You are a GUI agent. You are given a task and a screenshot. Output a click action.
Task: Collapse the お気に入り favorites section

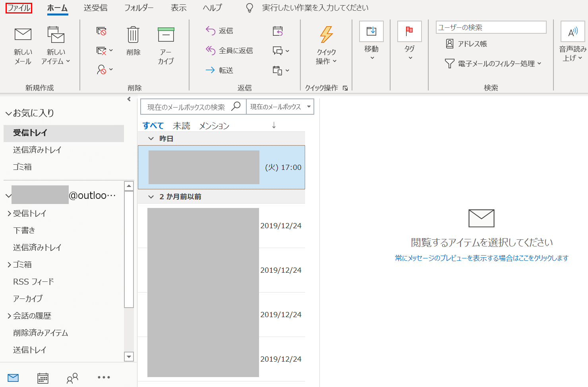pyautogui.click(x=8, y=114)
